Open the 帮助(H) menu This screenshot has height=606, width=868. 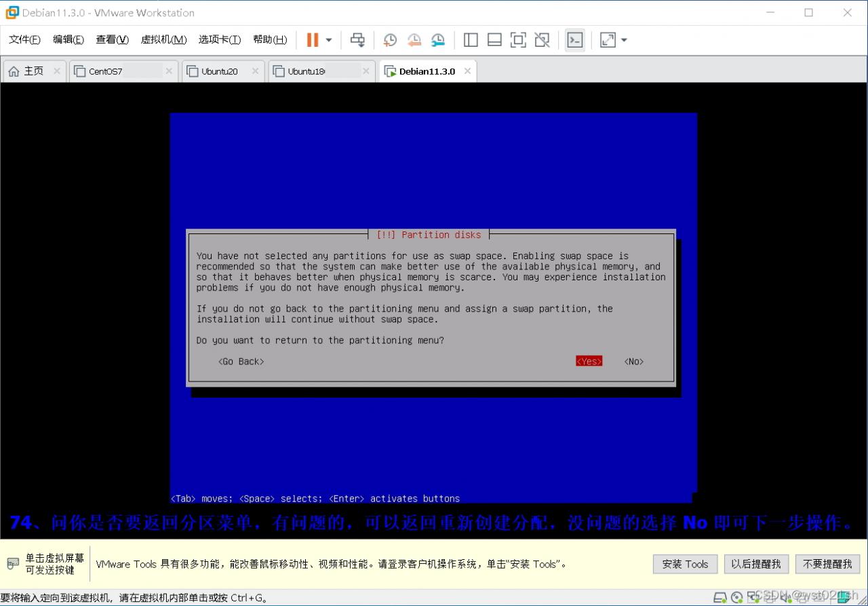point(270,39)
